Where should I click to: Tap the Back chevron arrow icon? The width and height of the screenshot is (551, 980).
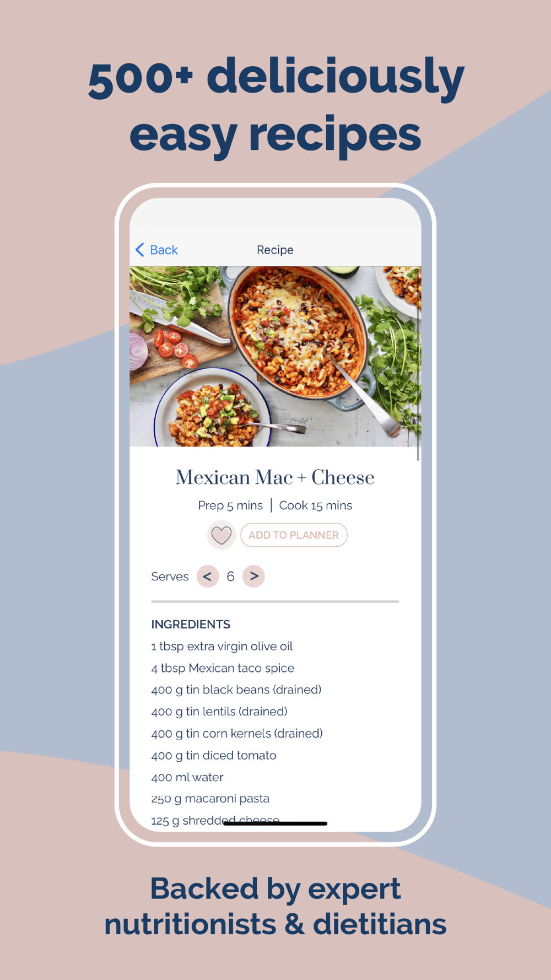click(140, 250)
